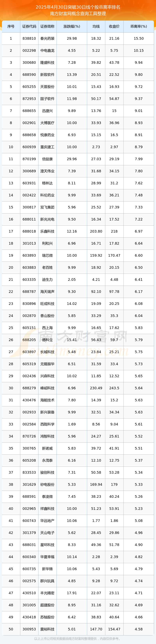Select stock name 苏轴股份
Image resolution: width=156 pixels, height=644 pixels.
tap(47, 617)
